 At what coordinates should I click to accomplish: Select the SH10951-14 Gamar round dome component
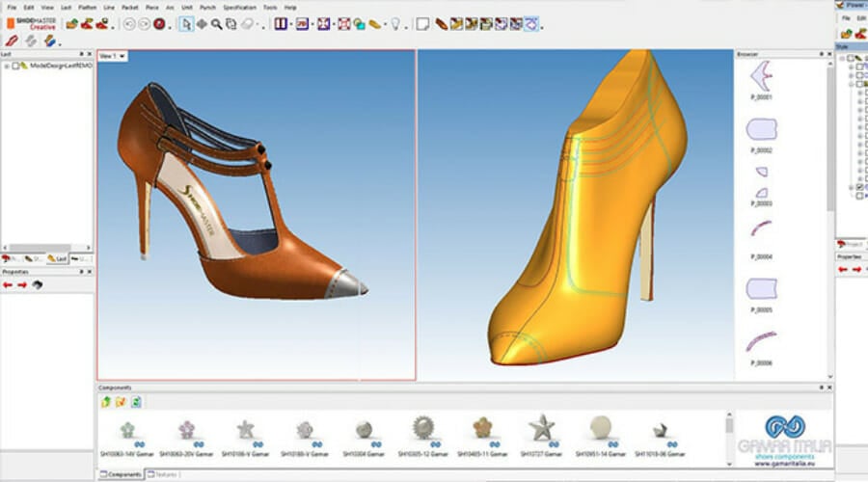600,428
